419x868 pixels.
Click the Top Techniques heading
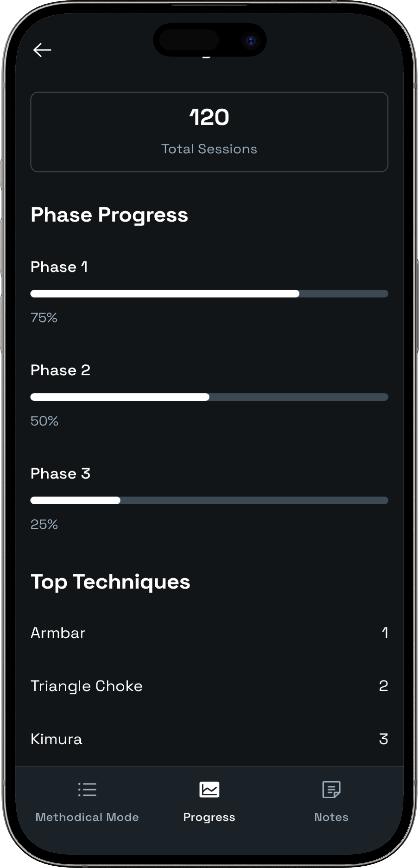click(111, 582)
